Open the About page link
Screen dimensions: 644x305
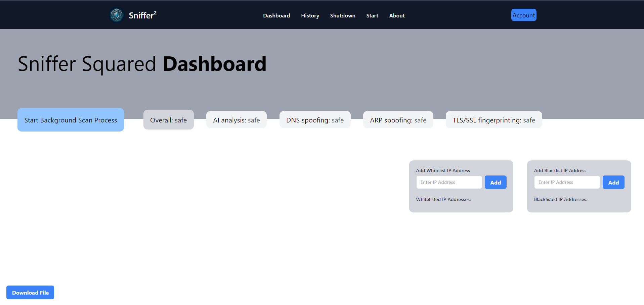(x=397, y=16)
